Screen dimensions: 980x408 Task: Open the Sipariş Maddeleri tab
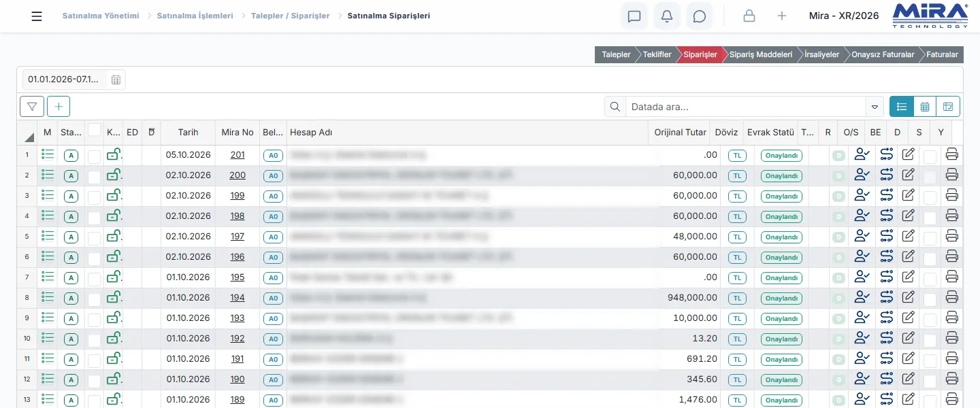pyautogui.click(x=760, y=54)
